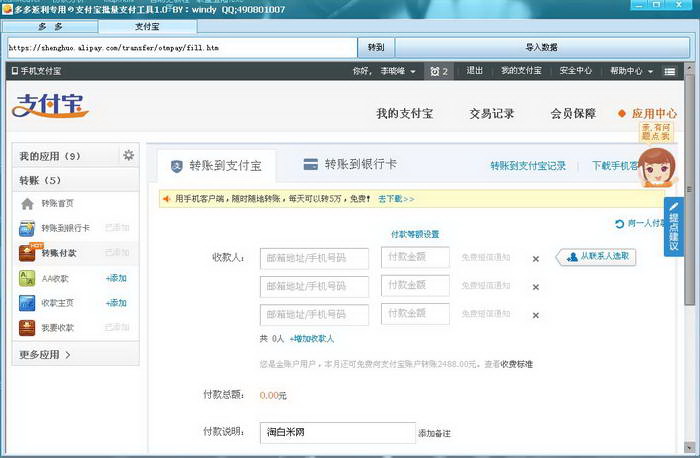
Task: Open 我的支付宝 in top dark bar
Action: [x=521, y=71]
